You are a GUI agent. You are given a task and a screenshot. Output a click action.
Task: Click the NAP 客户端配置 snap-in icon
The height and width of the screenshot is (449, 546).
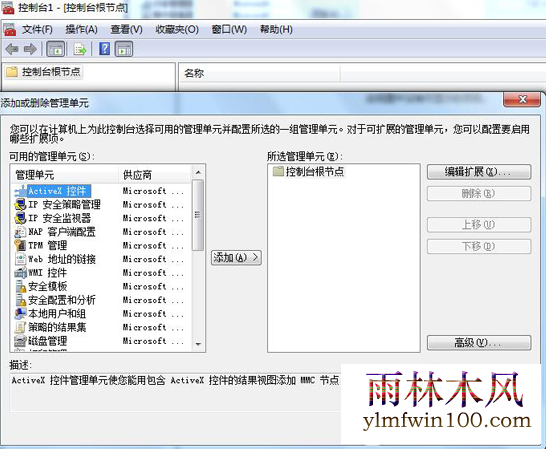pyautogui.click(x=21, y=232)
